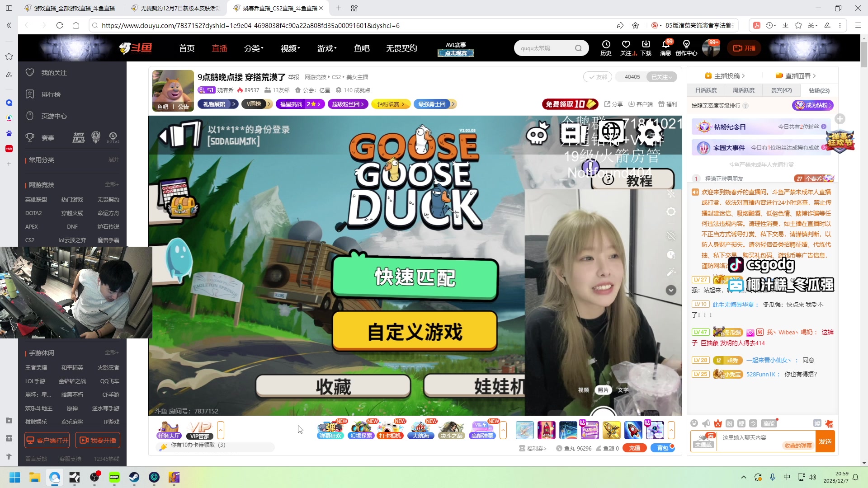This screenshot has width=868, height=488.
Task: Click the 我要开播 button in the left sidebar
Action: pyautogui.click(x=98, y=440)
